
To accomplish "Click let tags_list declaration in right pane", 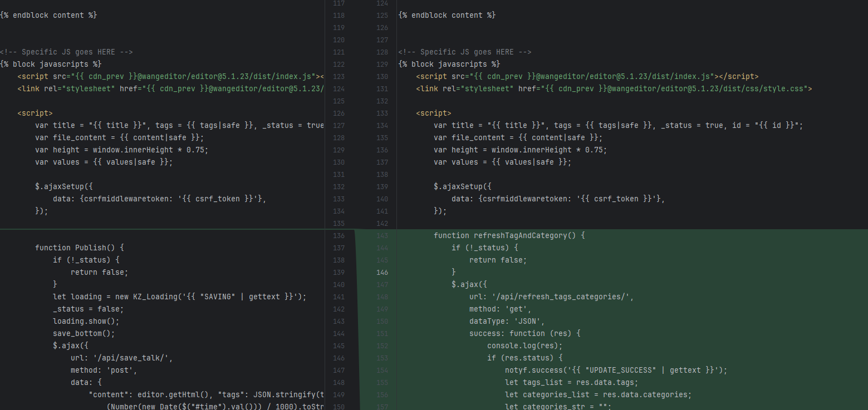I will (571, 383).
